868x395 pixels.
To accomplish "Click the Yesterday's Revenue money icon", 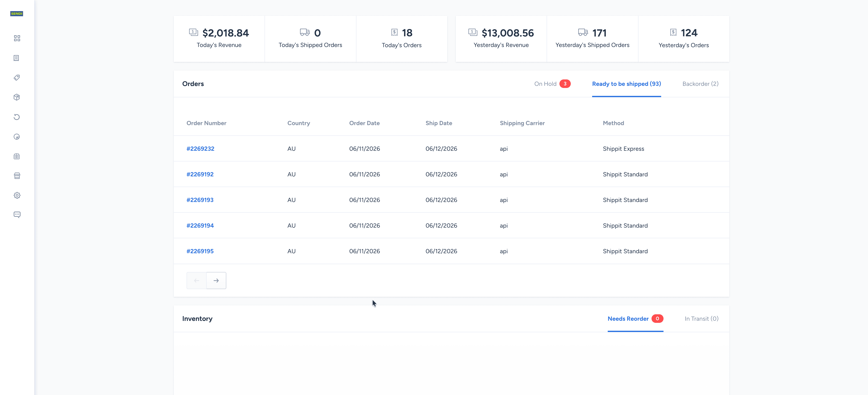I will click(x=473, y=32).
